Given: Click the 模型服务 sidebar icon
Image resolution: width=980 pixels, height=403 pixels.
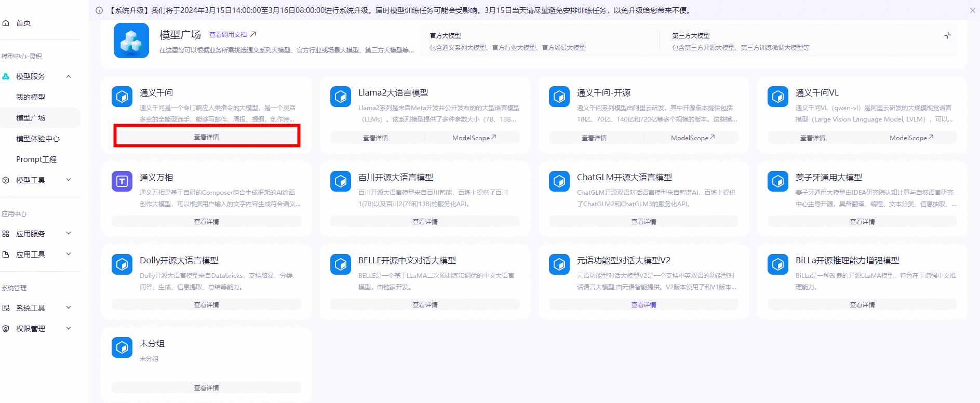Looking at the screenshot, I should tap(6, 76).
